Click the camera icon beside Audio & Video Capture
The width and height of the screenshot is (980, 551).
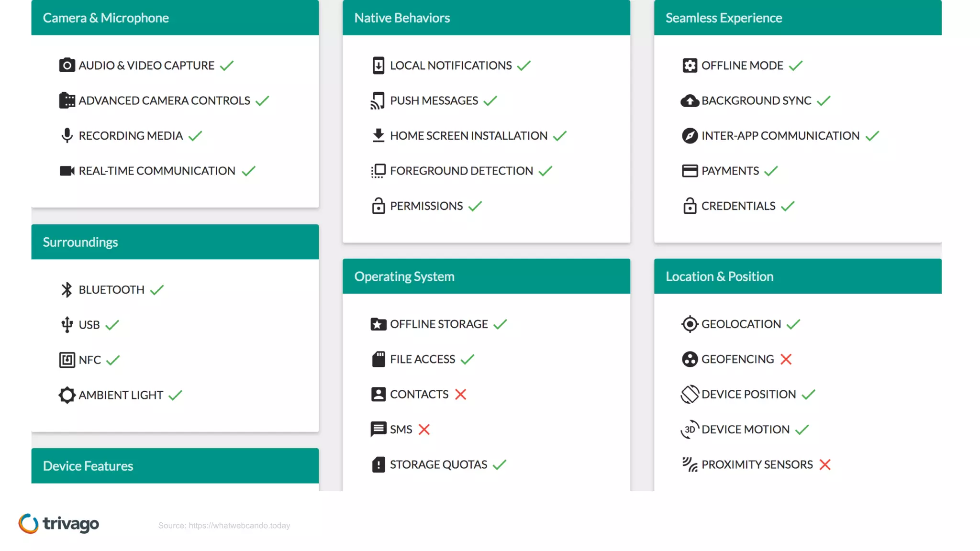click(67, 65)
